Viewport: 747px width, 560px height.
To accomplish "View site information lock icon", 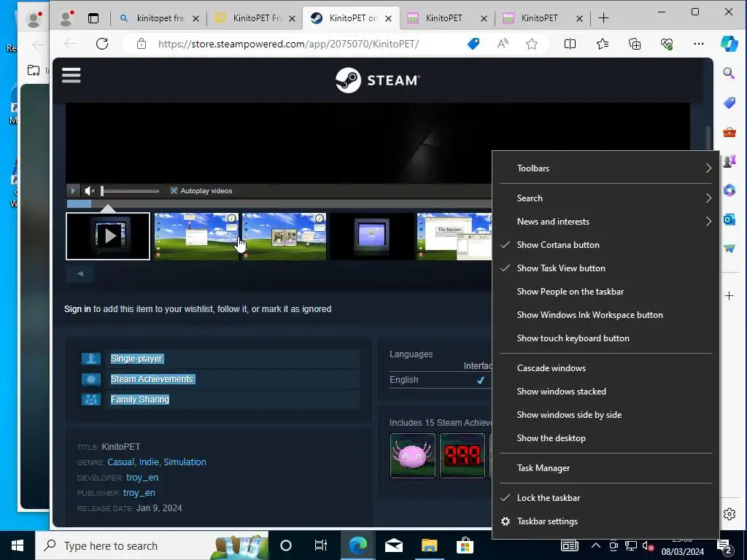I will (x=141, y=44).
